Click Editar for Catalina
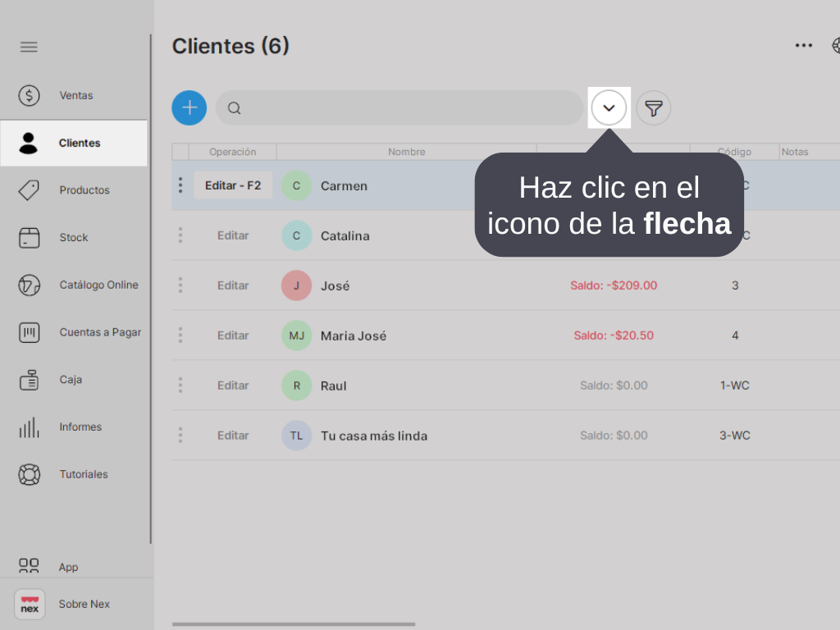Viewport: 840px width, 630px height. coord(233,235)
